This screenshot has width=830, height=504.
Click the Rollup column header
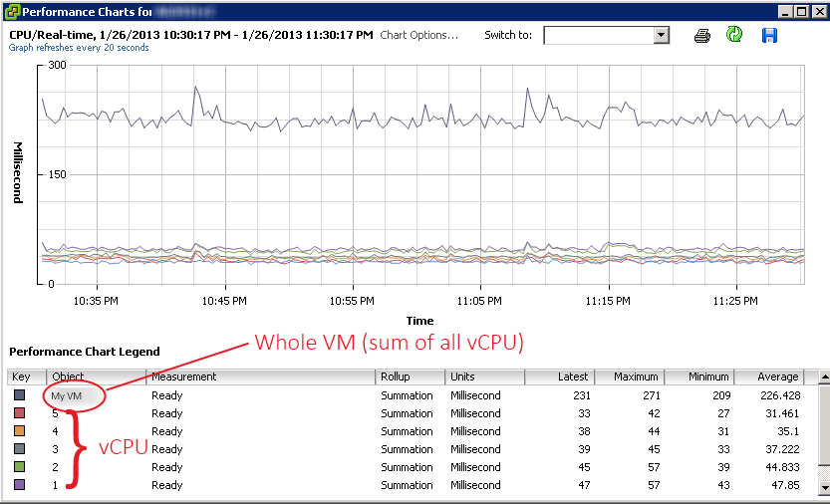411,377
